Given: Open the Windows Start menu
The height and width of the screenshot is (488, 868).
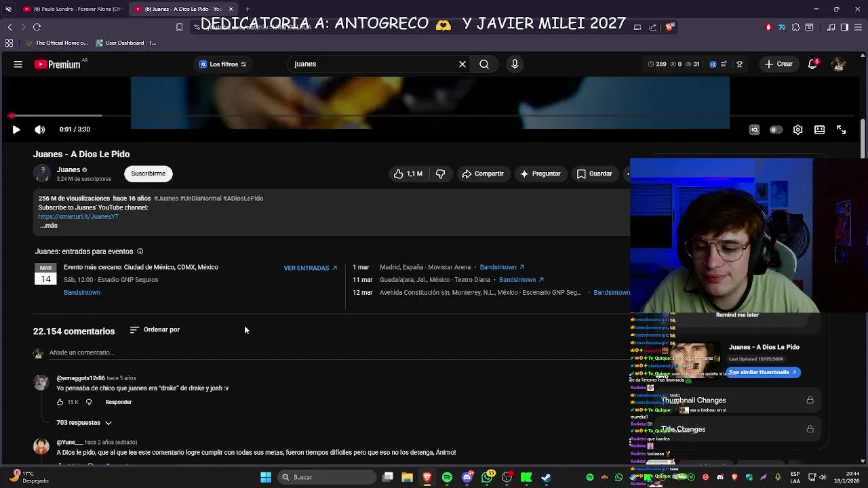Looking at the screenshot, I should (266, 477).
